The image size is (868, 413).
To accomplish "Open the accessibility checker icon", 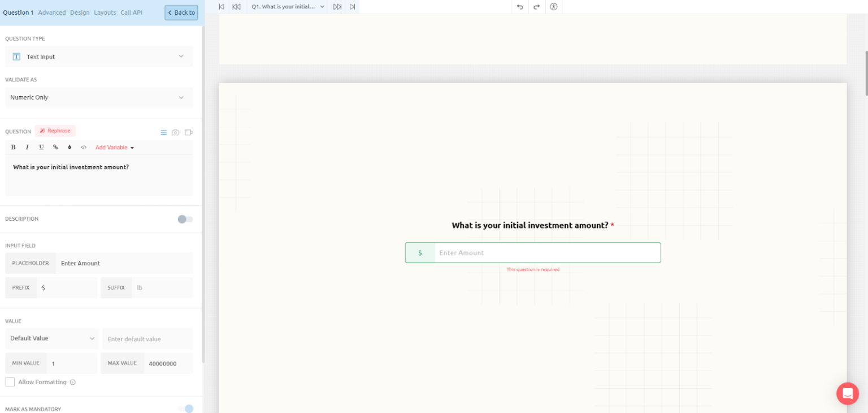I will coord(553,7).
